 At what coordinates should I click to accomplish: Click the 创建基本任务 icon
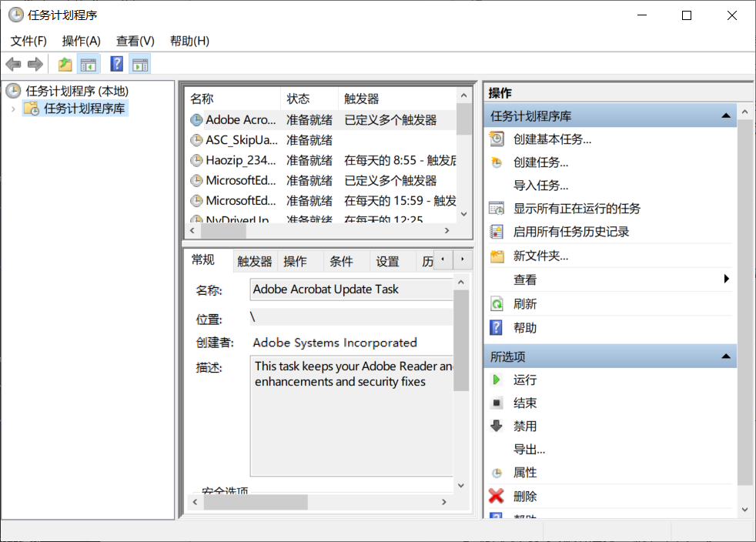497,139
